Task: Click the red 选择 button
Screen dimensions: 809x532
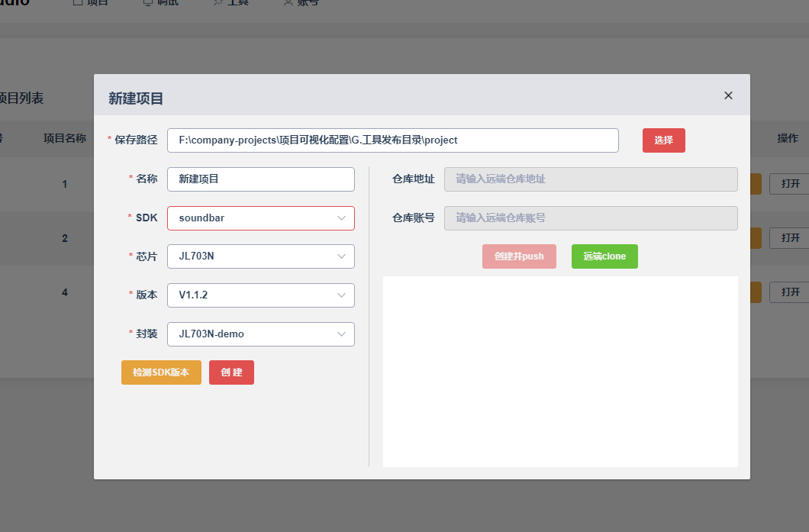Action: 663,140
